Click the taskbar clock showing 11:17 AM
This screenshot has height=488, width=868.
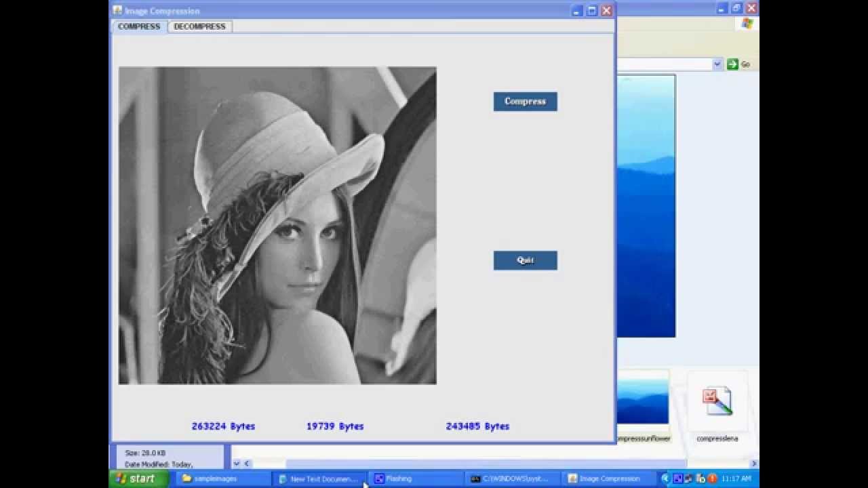coord(736,479)
